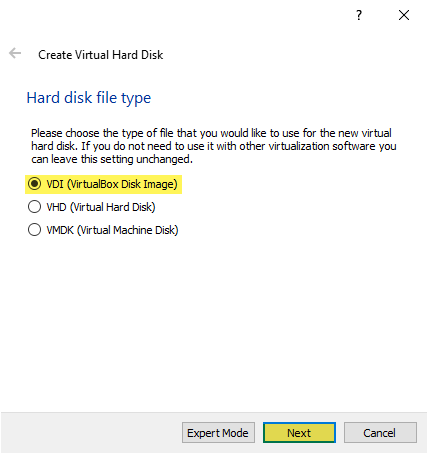The width and height of the screenshot is (428, 454).
Task: Click empty space left of Expert Mode button
Action: pos(93,433)
